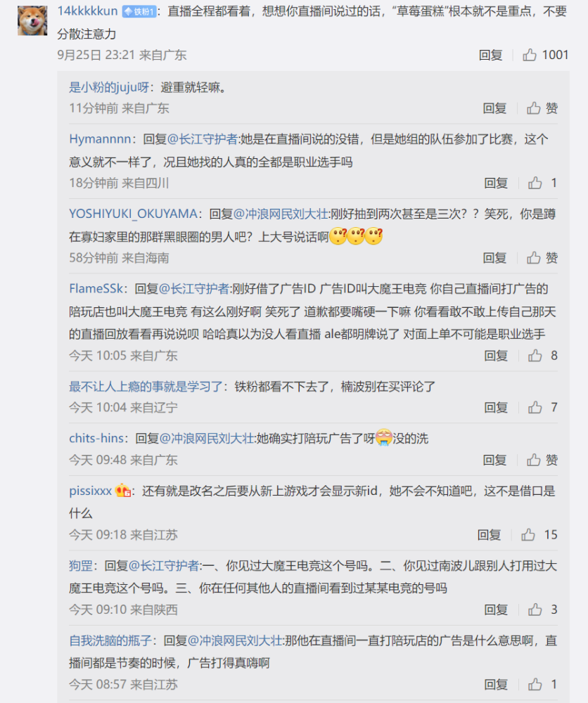Screen dimensions: 588x703
Task: Open 14kkkkkun's avatar picture
Action: point(32,20)
